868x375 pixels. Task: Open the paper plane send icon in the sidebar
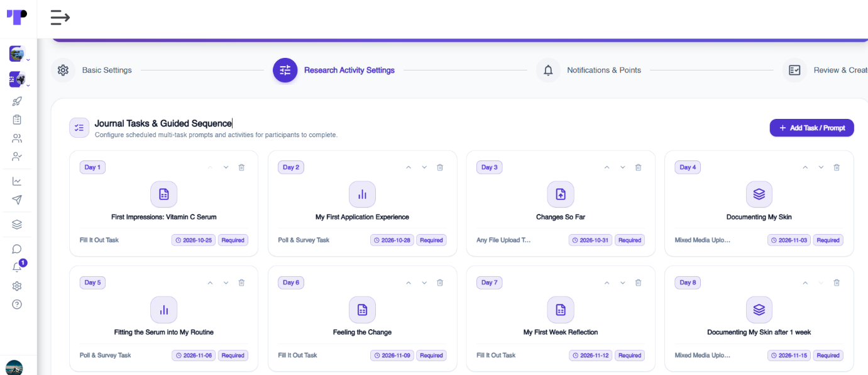[17, 199]
